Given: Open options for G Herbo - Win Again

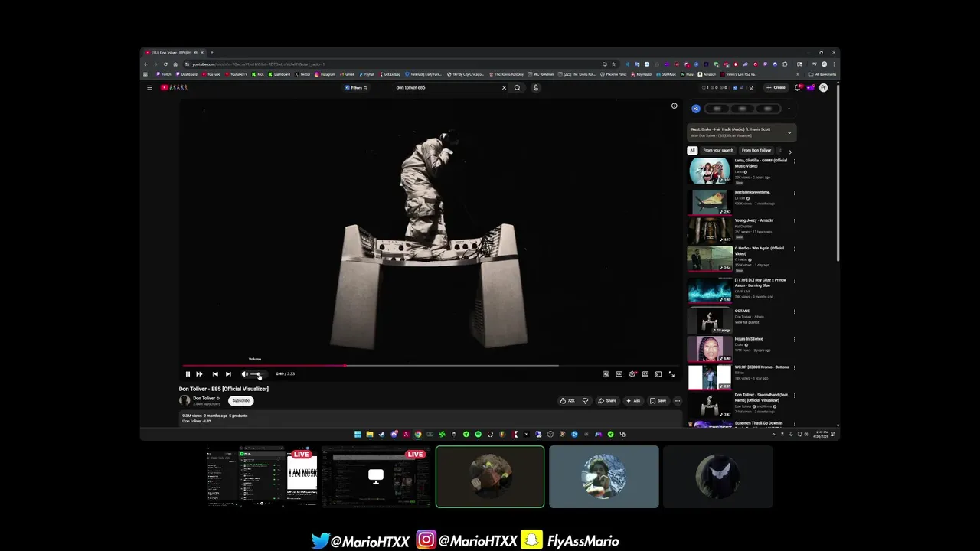Looking at the screenshot, I should pos(795,249).
